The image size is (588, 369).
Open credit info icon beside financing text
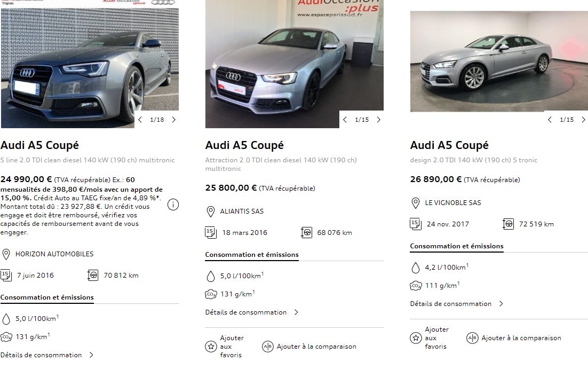173,205
